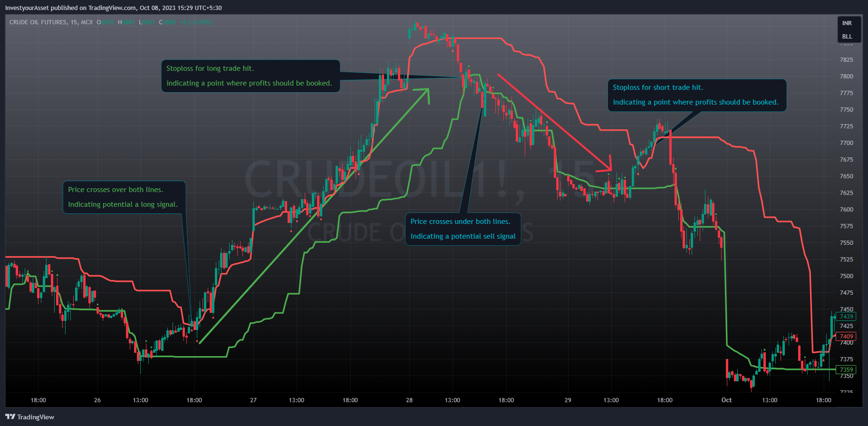Screen dimensions: 868x426
Task: Click the 'Stoploss for short trade hit' note
Action: coord(697,95)
